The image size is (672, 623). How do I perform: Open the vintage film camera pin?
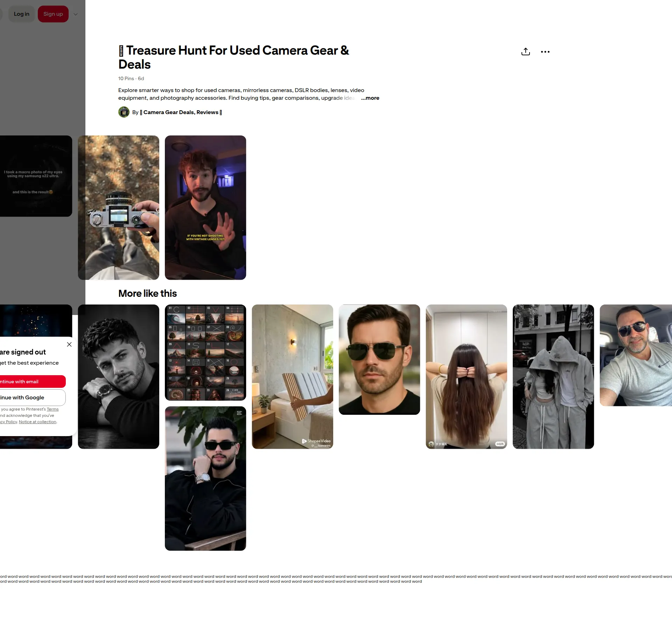point(118,208)
